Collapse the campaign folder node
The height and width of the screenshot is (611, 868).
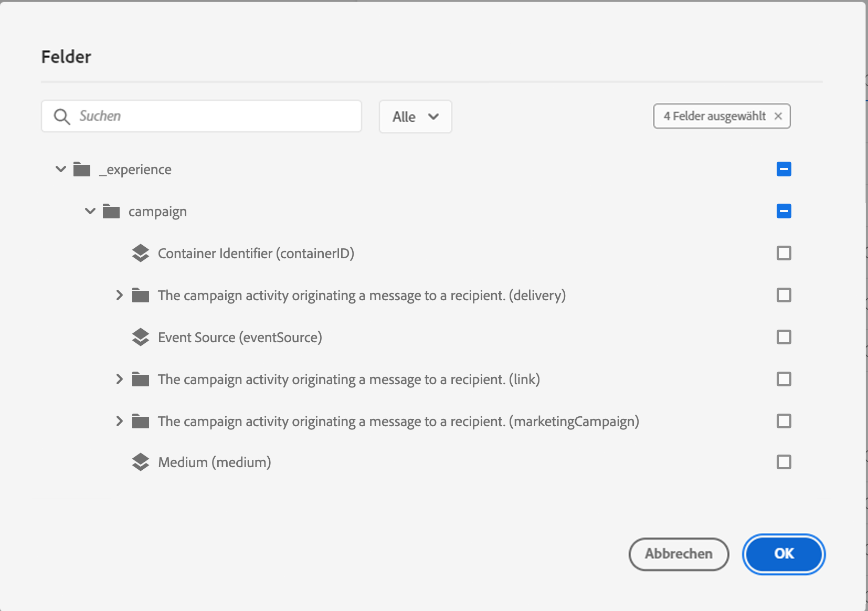point(90,211)
